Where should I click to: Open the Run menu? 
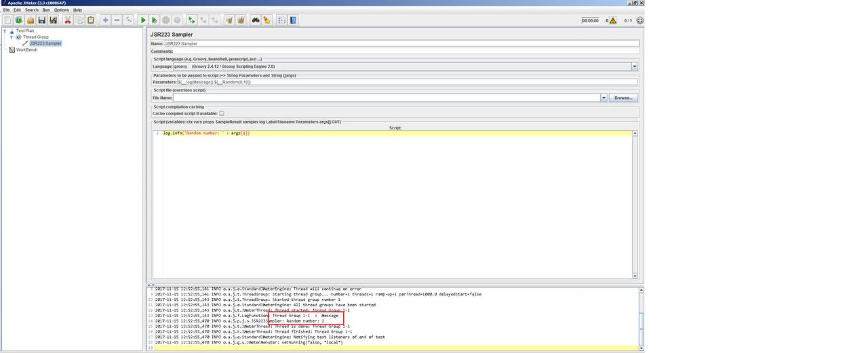point(46,10)
